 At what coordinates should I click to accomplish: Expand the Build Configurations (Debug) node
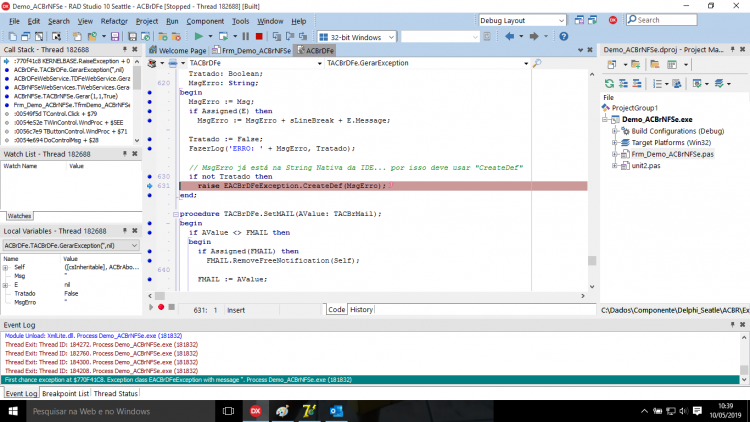(615, 131)
